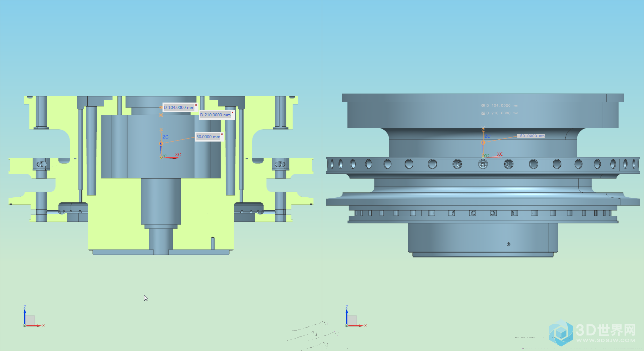This screenshot has width=644, height=351.
Task: Select the center countersunk hole on right-view flange
Action: [483, 164]
